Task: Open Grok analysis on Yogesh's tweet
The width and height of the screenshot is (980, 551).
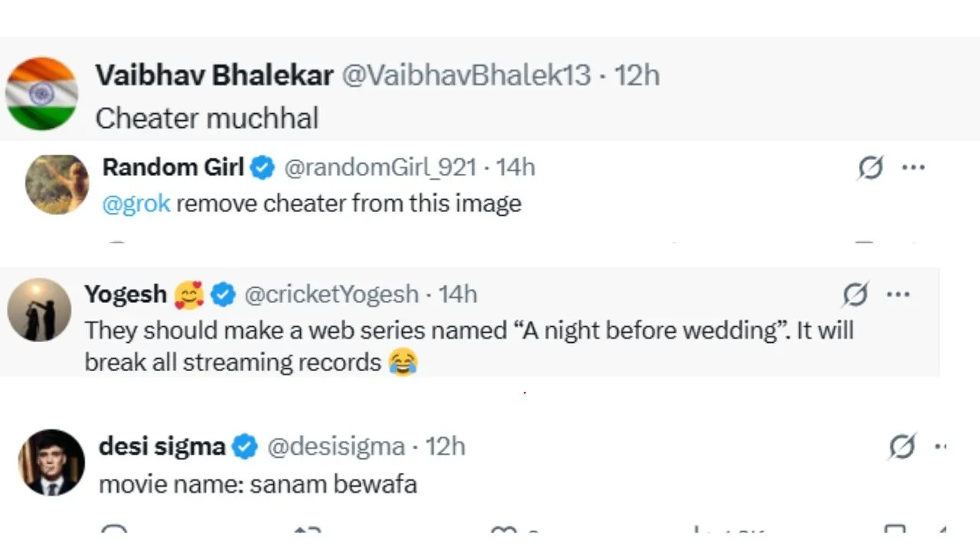Action: tap(855, 294)
